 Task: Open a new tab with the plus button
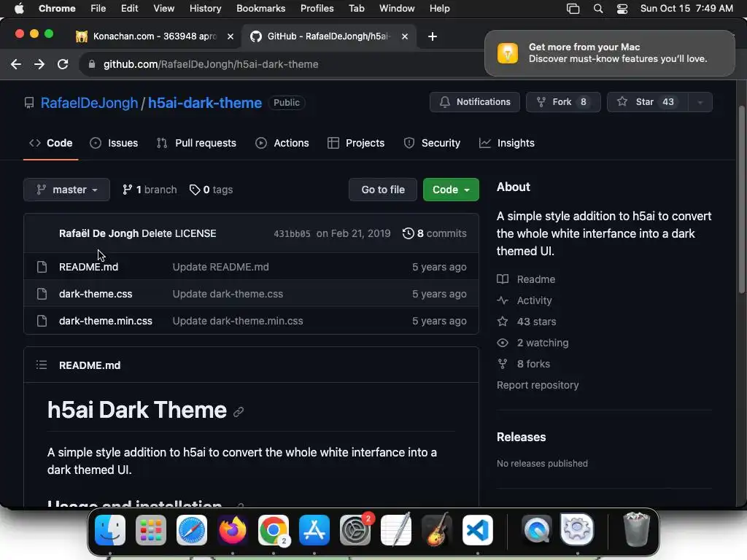click(x=432, y=36)
